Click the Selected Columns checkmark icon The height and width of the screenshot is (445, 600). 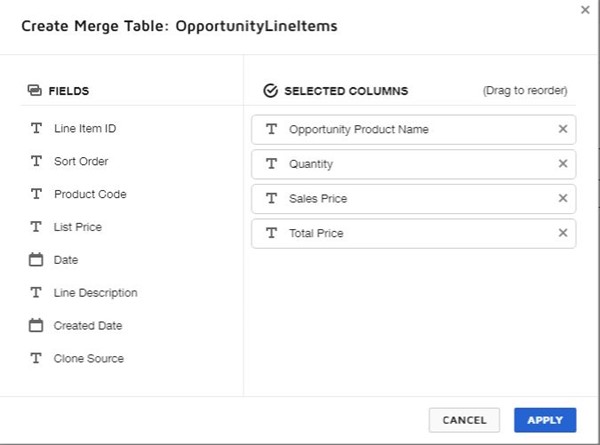click(270, 91)
